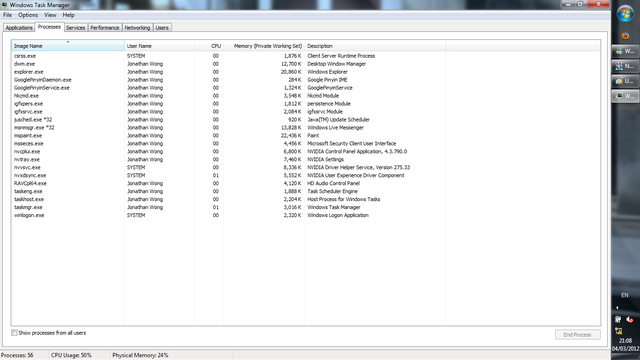The image size is (640, 360).
Task: Enable Show processes from all users checkbox
Action: pos(14,333)
